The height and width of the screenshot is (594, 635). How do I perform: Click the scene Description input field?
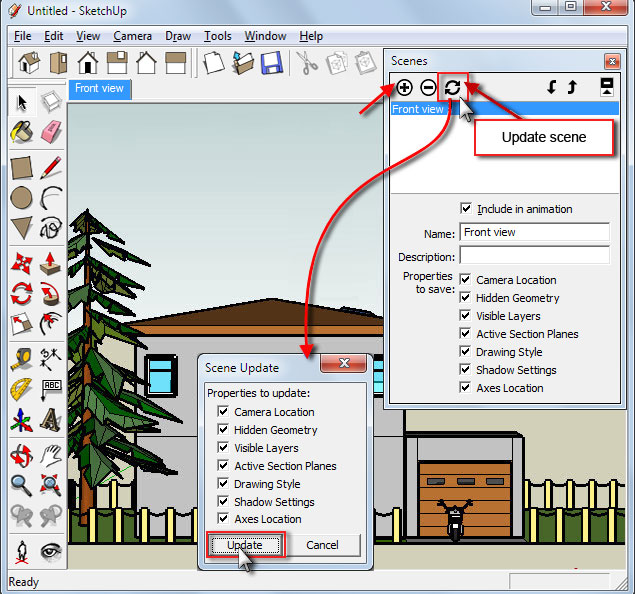point(535,255)
